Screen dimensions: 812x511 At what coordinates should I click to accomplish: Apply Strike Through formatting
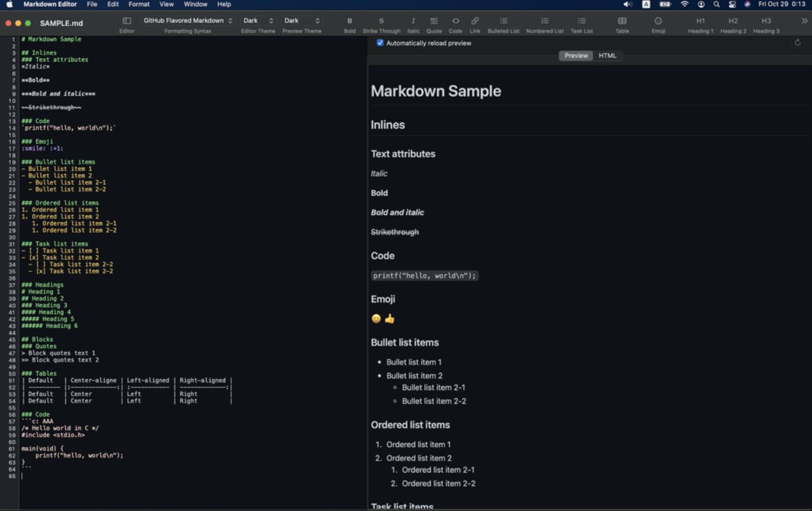click(x=381, y=21)
